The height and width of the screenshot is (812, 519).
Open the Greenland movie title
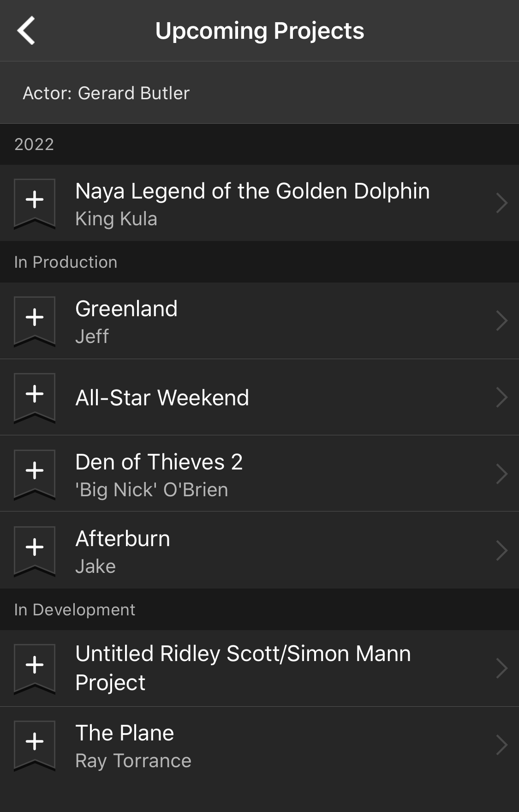pyautogui.click(x=126, y=309)
